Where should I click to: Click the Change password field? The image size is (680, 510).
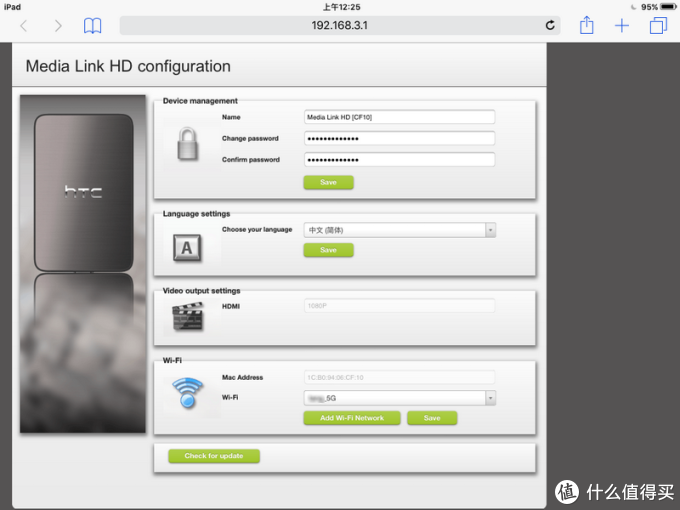399,138
